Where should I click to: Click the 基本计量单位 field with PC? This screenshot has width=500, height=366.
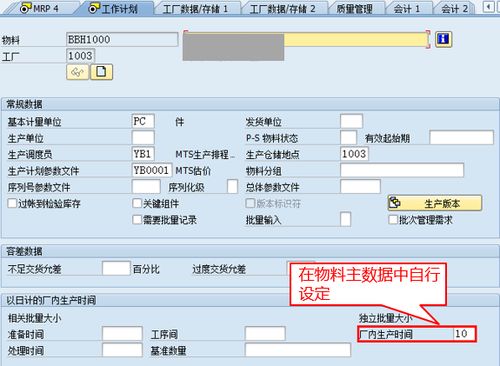[143, 121]
